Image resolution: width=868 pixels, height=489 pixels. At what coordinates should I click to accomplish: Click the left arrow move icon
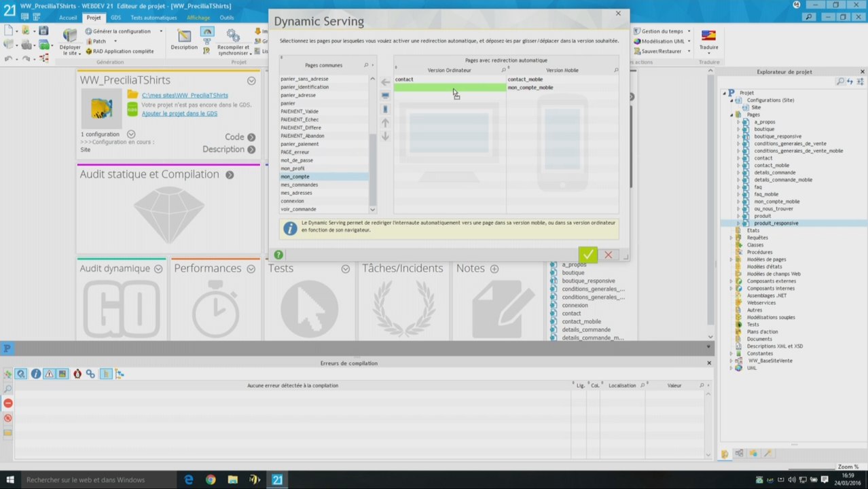385,82
